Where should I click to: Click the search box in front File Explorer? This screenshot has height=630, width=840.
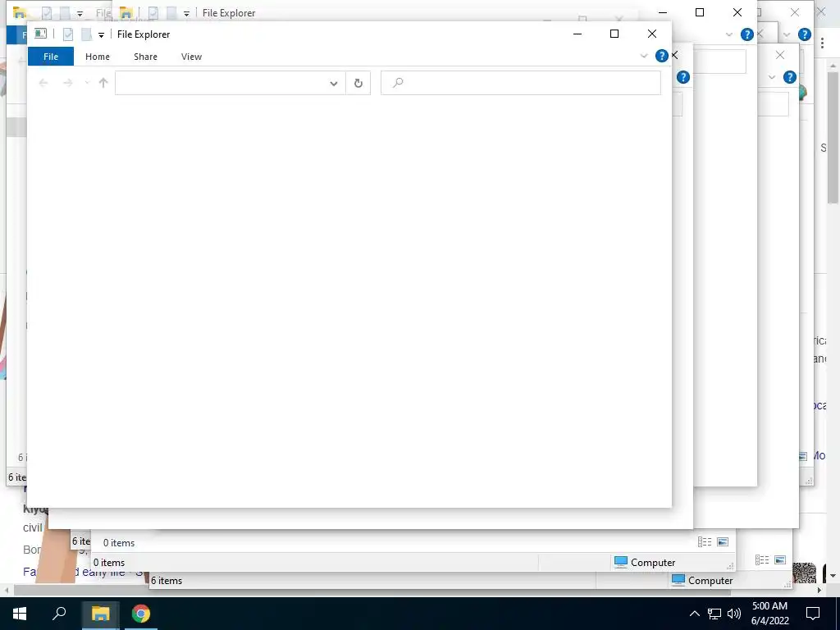click(x=521, y=83)
